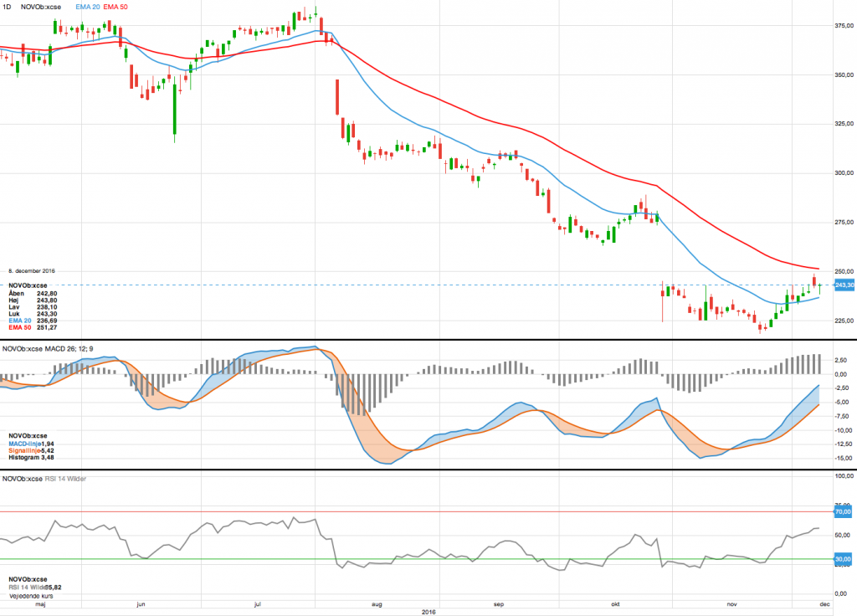Click the 350,00 price axis label
Viewport: 857px width, 616px height.
[844, 74]
